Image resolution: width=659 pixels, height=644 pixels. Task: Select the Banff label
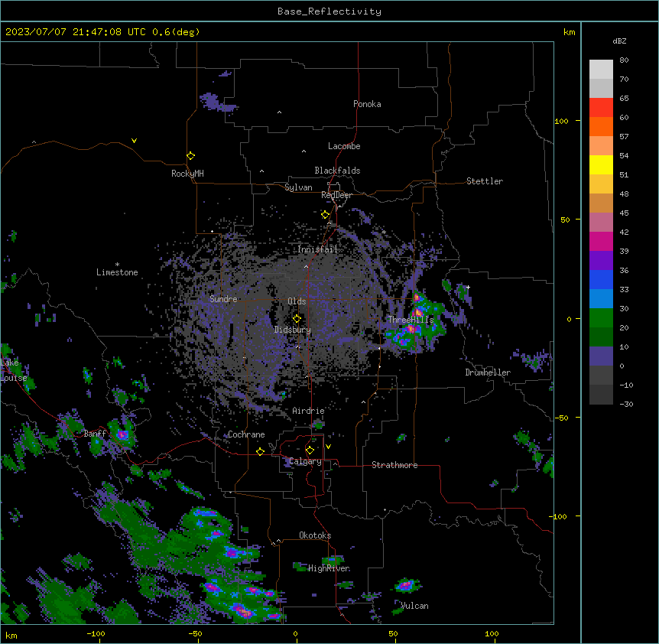pyautogui.click(x=95, y=434)
